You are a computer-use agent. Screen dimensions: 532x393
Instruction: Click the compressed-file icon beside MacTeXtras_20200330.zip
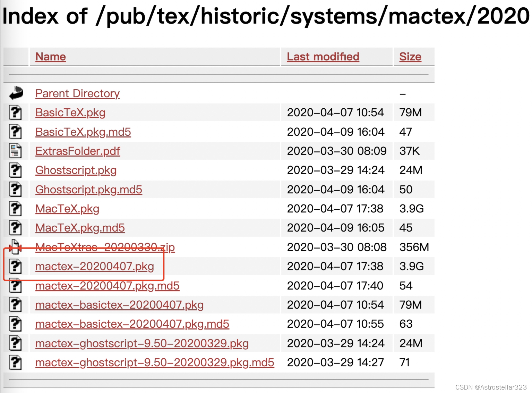pos(15,247)
